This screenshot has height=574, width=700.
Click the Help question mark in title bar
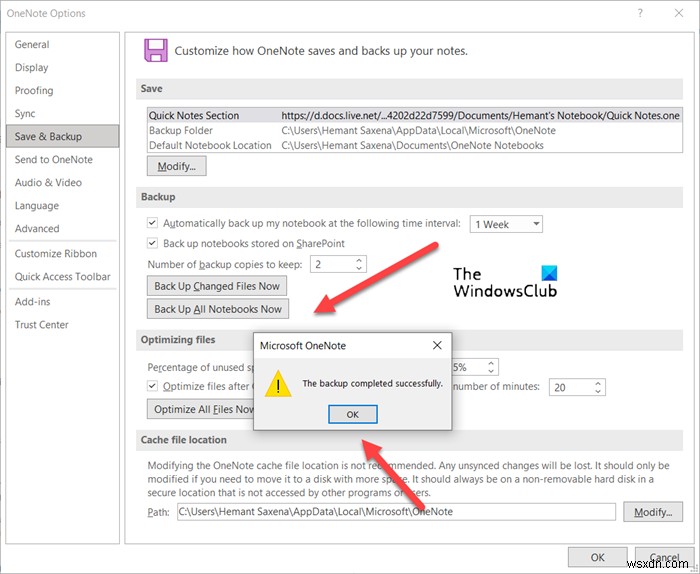[x=640, y=13]
